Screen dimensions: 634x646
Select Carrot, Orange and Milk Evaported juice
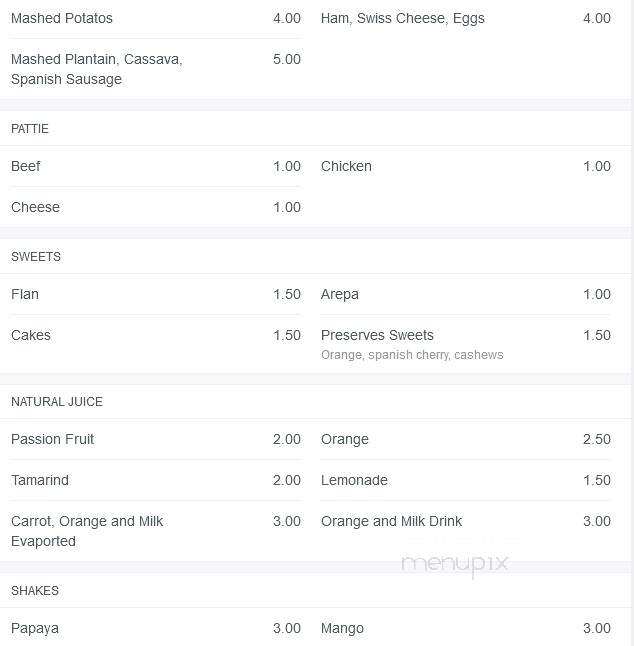click(87, 531)
